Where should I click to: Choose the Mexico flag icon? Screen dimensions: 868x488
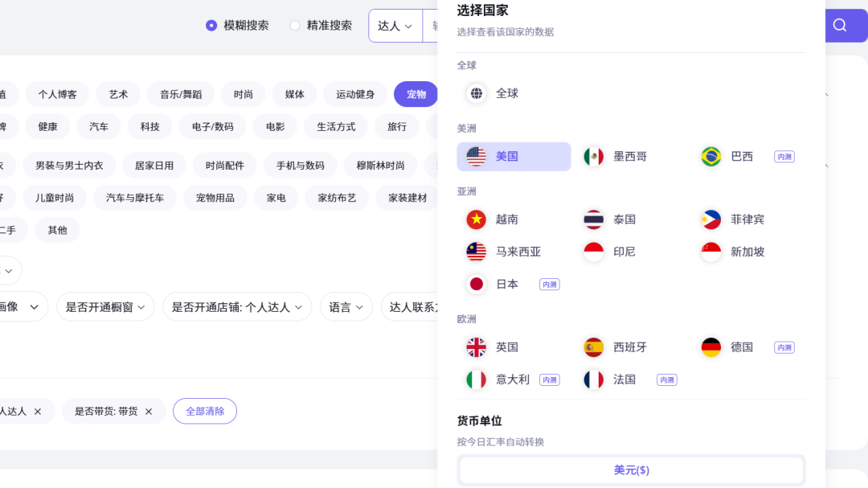pos(594,157)
